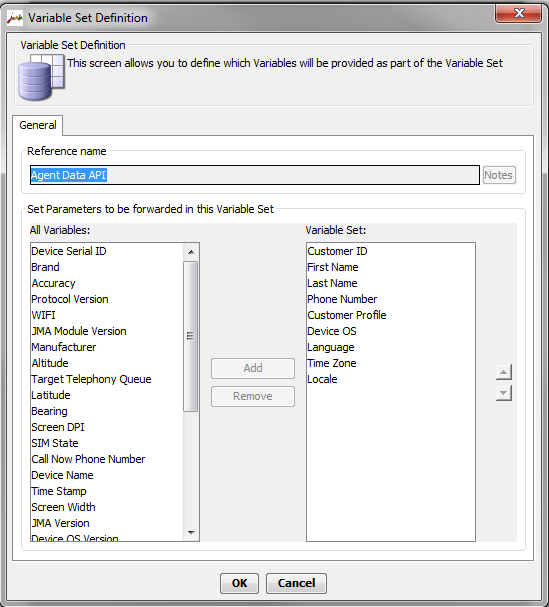The width and height of the screenshot is (549, 607).
Task: Click the Reference name text field
Action: click(255, 175)
